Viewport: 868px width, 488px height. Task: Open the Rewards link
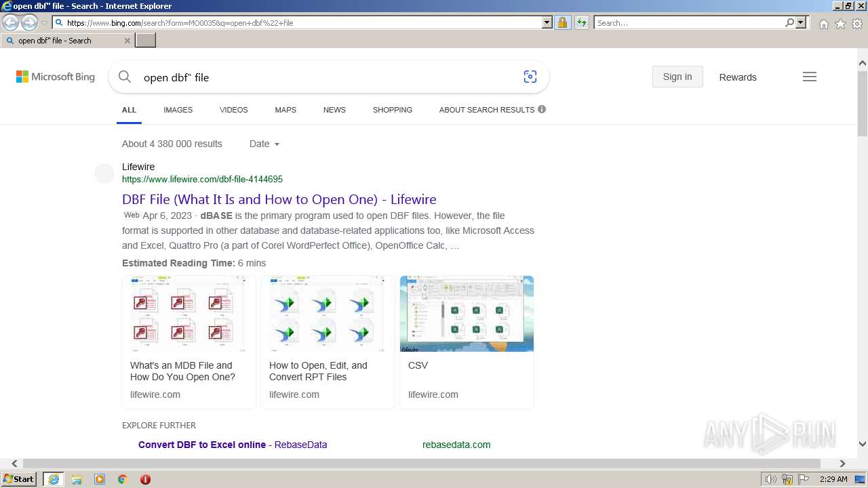738,77
